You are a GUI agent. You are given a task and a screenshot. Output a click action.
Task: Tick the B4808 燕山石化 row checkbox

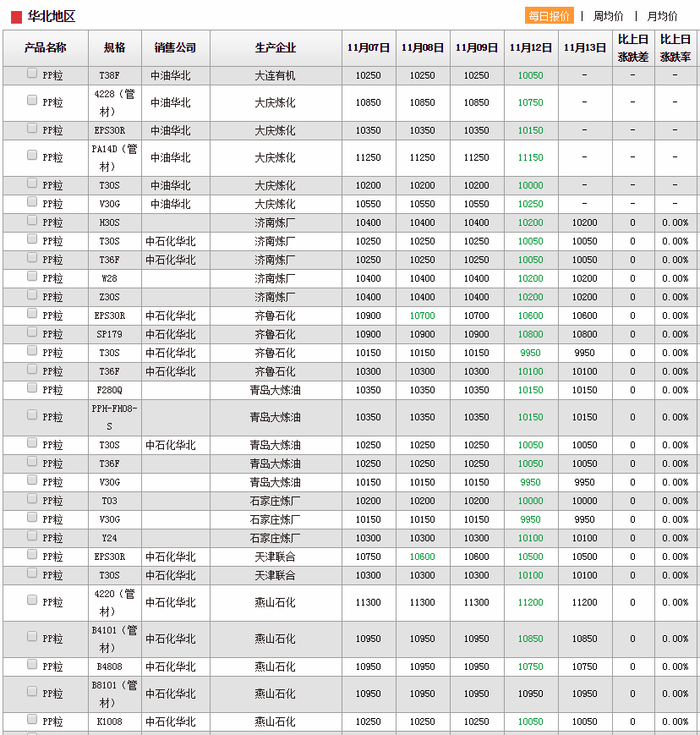point(32,664)
